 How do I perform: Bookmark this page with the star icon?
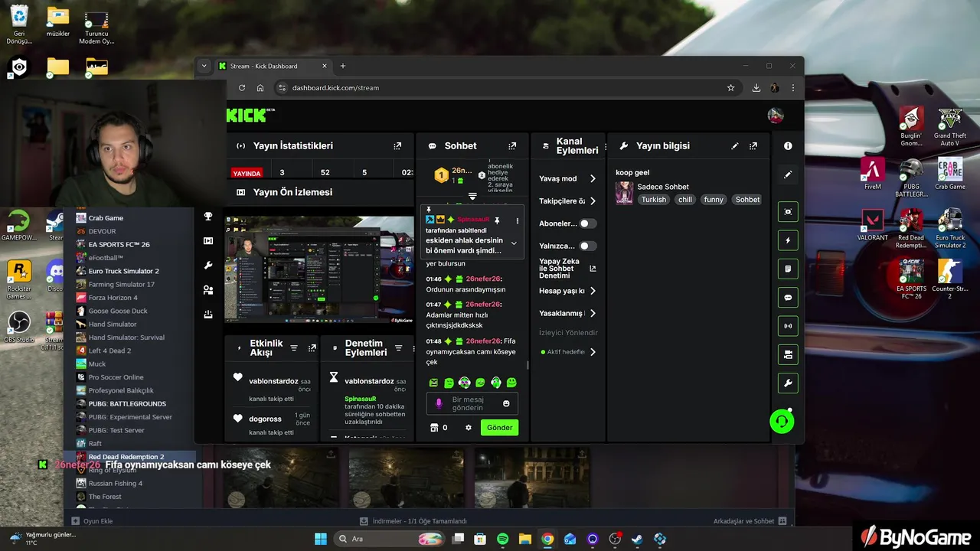[730, 87]
